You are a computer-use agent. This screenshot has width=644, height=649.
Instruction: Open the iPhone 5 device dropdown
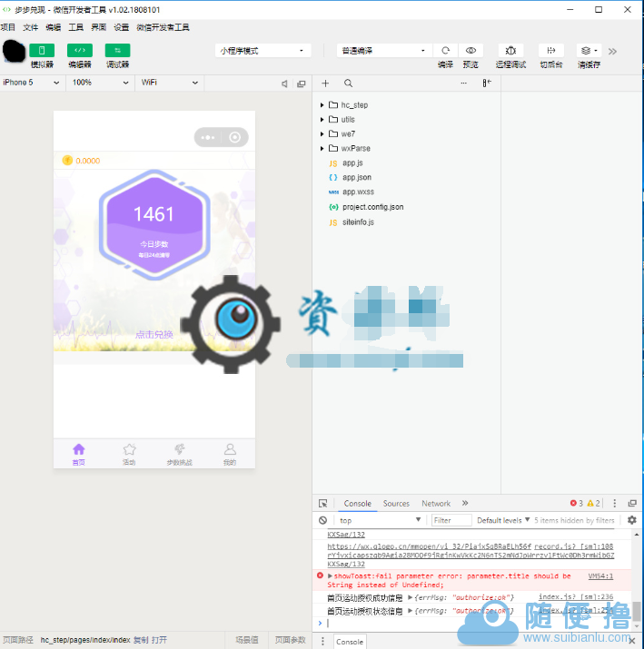click(x=32, y=83)
